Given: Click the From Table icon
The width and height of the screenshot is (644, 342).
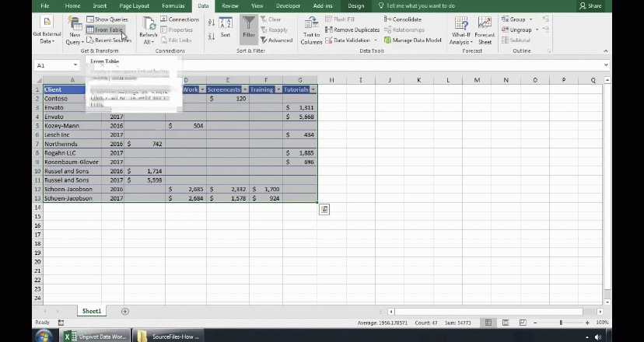Looking at the screenshot, I should (x=90, y=30).
